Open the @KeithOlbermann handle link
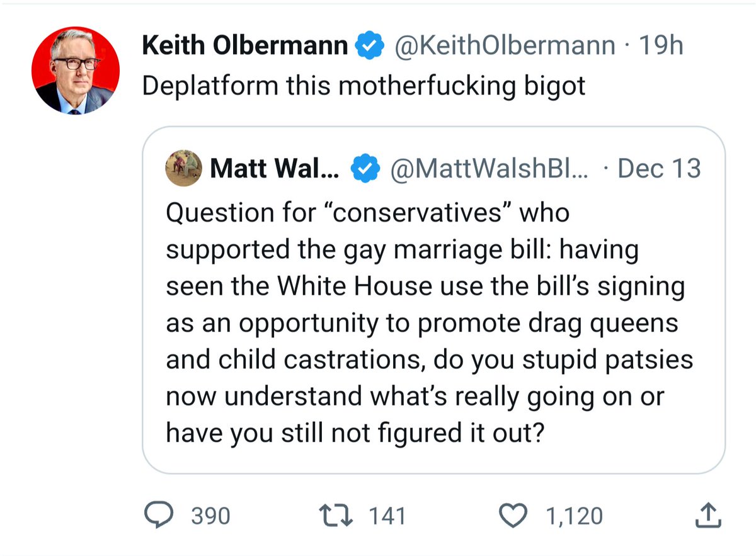Viewport: 756px width, 556px height. click(504, 46)
